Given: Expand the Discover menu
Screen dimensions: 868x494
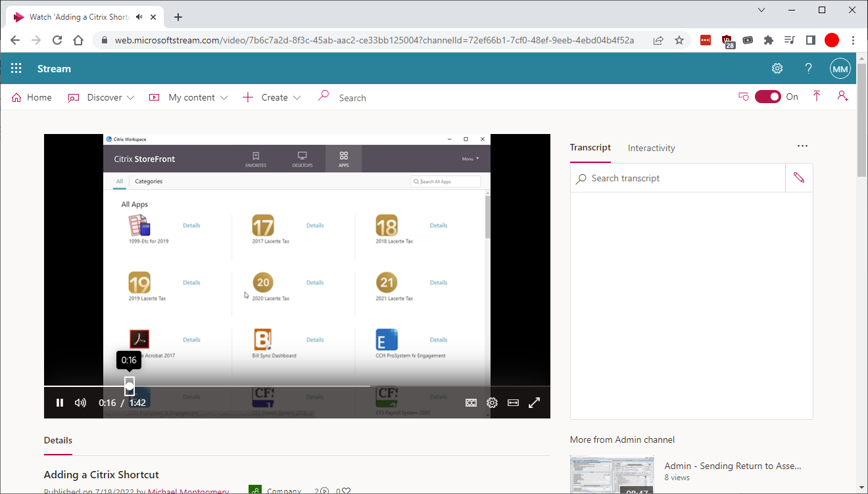Looking at the screenshot, I should [x=101, y=97].
